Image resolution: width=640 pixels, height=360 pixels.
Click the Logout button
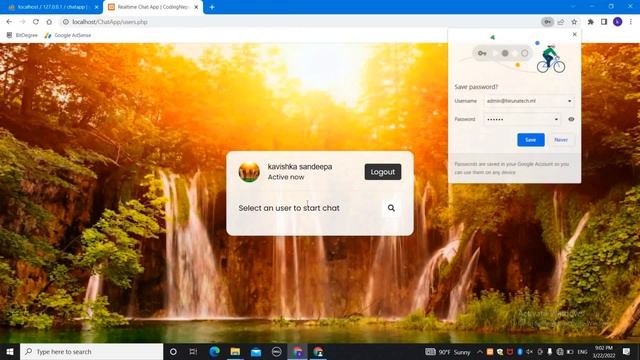tap(383, 172)
